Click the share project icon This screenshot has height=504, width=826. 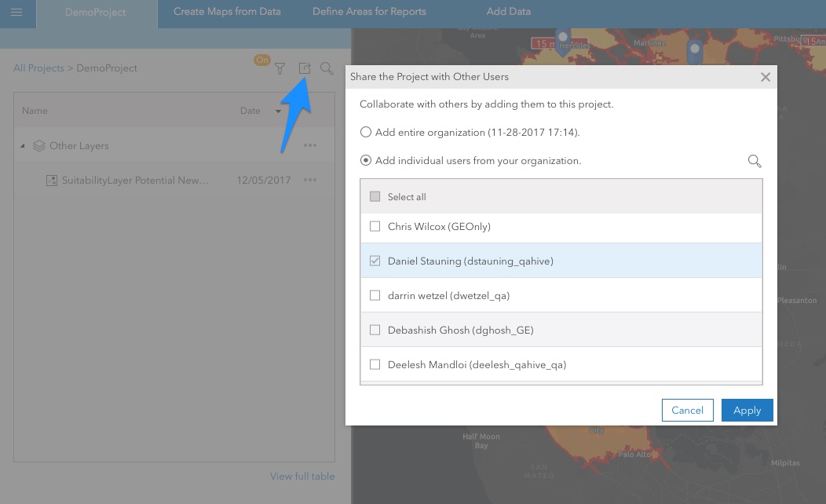click(305, 69)
